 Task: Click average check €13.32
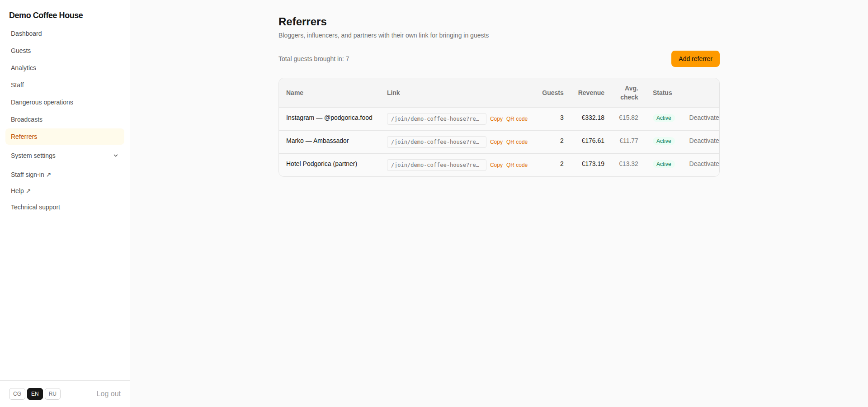tap(628, 164)
